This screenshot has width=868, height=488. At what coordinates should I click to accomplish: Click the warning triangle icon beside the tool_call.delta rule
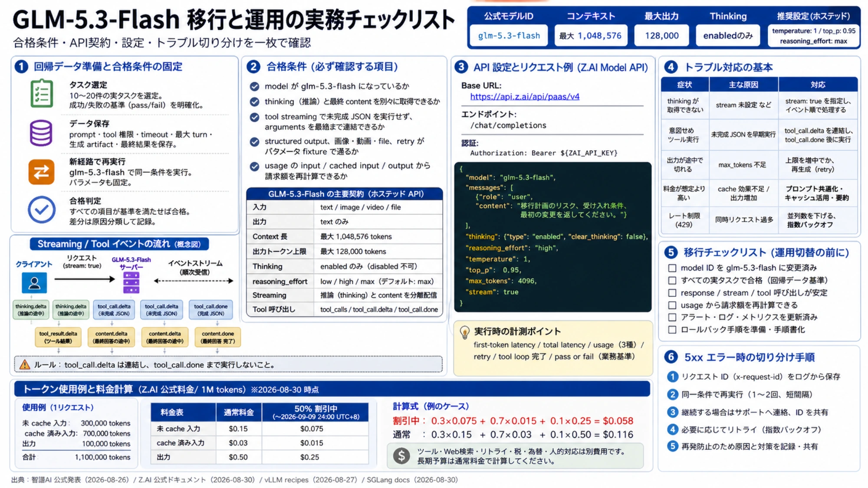click(x=25, y=364)
